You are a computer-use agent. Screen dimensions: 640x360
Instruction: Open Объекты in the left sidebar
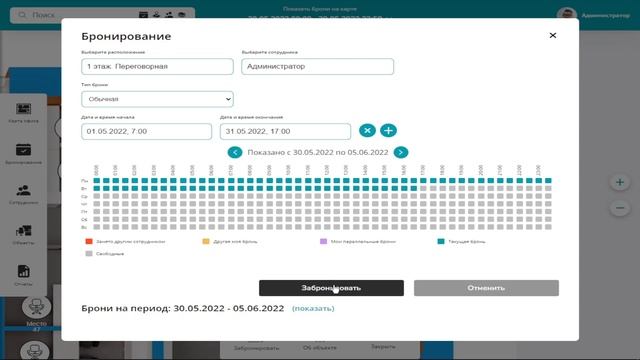tap(23, 235)
